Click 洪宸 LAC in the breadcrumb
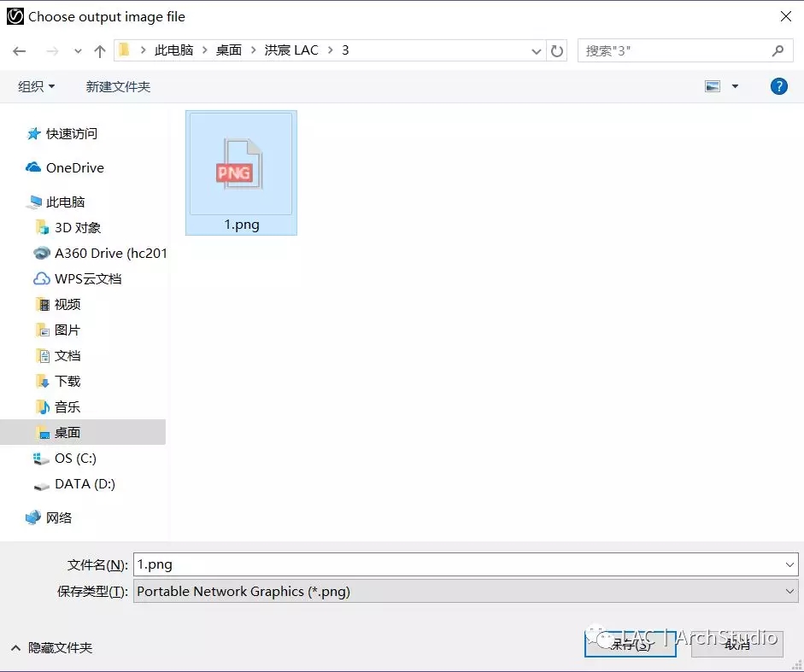 click(x=291, y=50)
